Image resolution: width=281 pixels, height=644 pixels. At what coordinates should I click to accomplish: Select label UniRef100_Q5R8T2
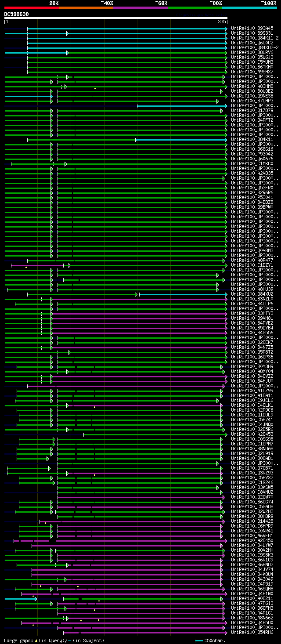click(252, 352)
